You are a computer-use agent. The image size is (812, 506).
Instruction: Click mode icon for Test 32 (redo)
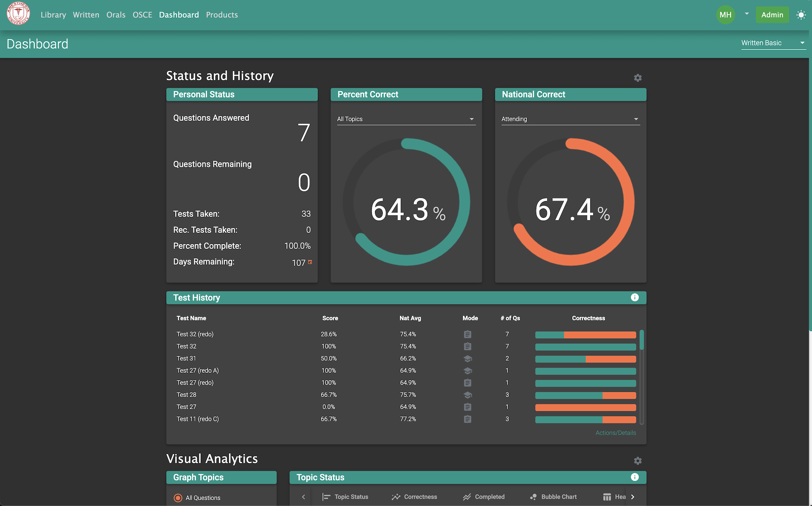coord(467,334)
